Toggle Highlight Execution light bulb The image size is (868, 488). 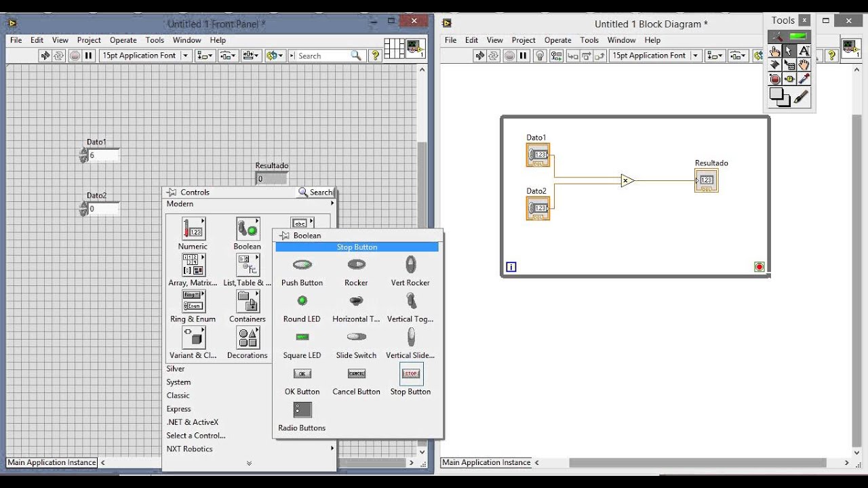click(x=540, y=56)
